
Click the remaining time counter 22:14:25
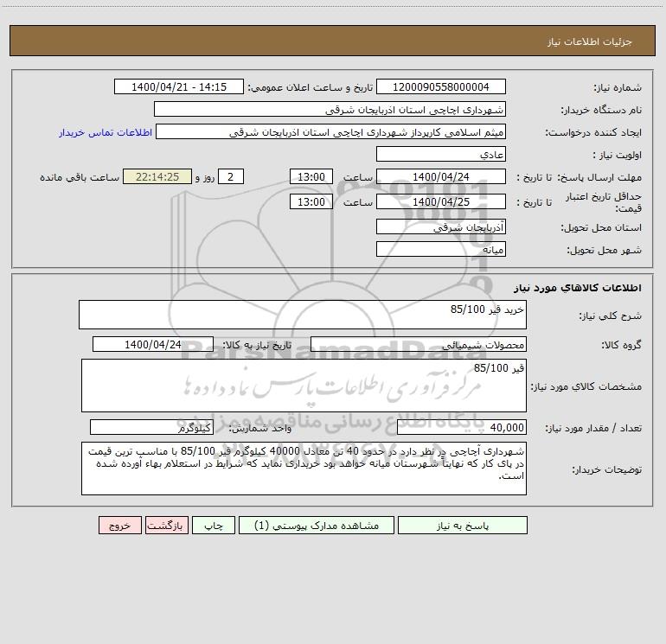click(x=157, y=176)
